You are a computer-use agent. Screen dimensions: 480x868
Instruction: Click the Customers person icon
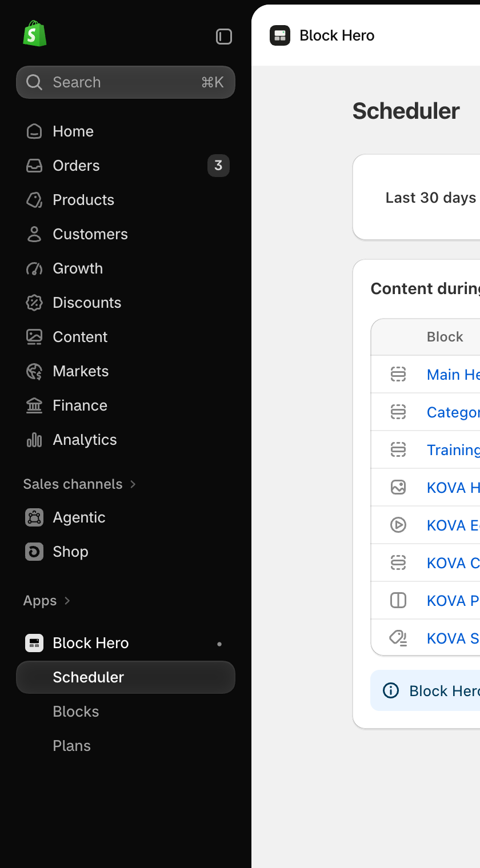(x=34, y=234)
